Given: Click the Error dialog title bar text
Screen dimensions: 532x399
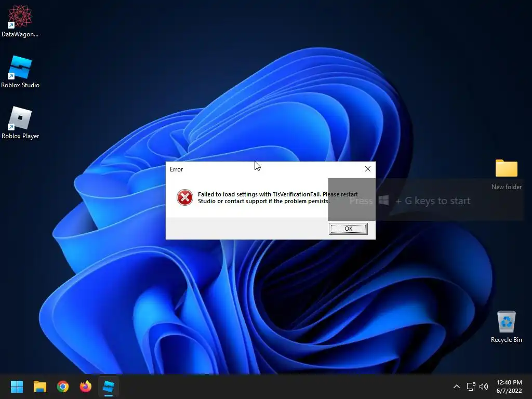Looking at the screenshot, I should point(177,169).
